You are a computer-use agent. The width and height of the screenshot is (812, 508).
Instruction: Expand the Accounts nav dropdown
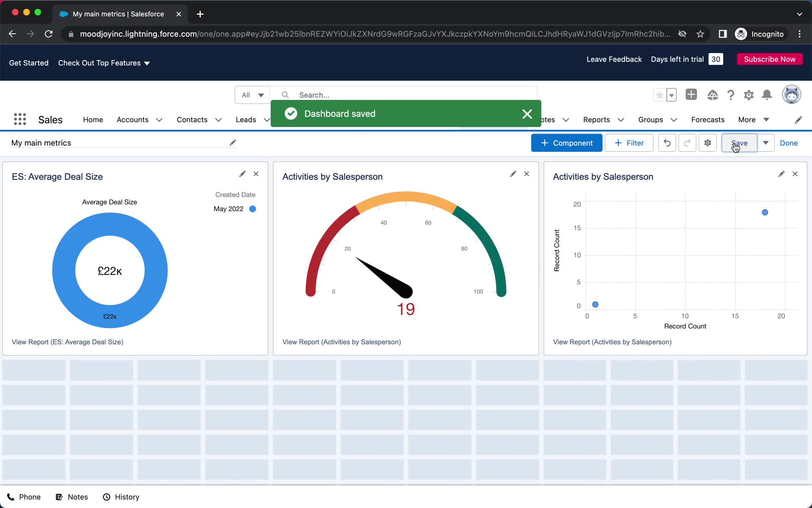[159, 120]
